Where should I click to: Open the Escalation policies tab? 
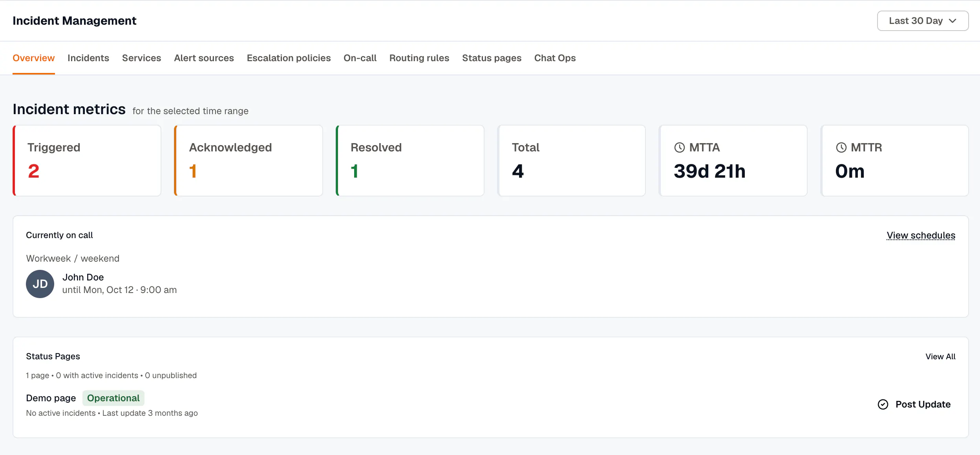[289, 58]
